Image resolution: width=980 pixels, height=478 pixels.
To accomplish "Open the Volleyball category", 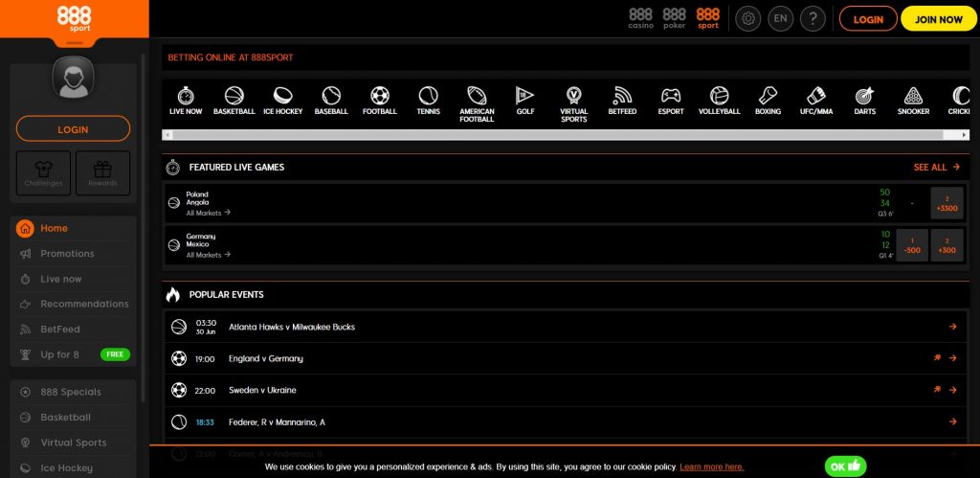I will tap(720, 101).
